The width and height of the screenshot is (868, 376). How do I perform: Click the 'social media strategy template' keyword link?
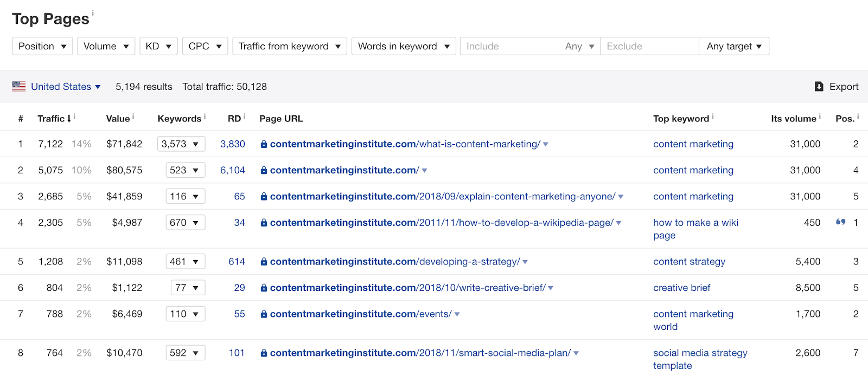pyautogui.click(x=700, y=359)
